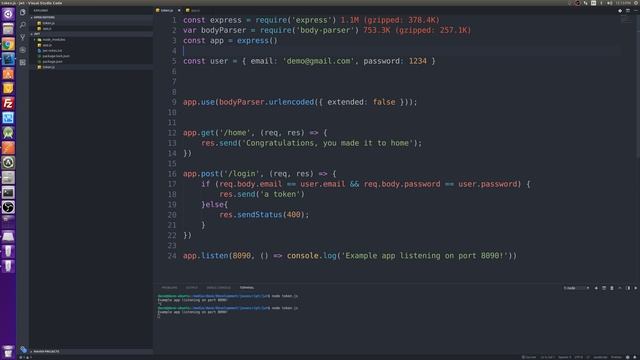Open the Trash in the launcher

8,351
